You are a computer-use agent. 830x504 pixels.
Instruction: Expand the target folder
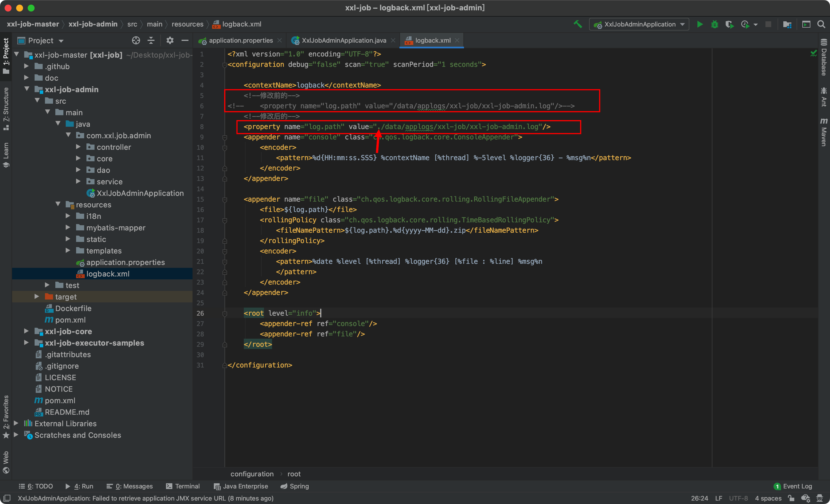(x=37, y=296)
